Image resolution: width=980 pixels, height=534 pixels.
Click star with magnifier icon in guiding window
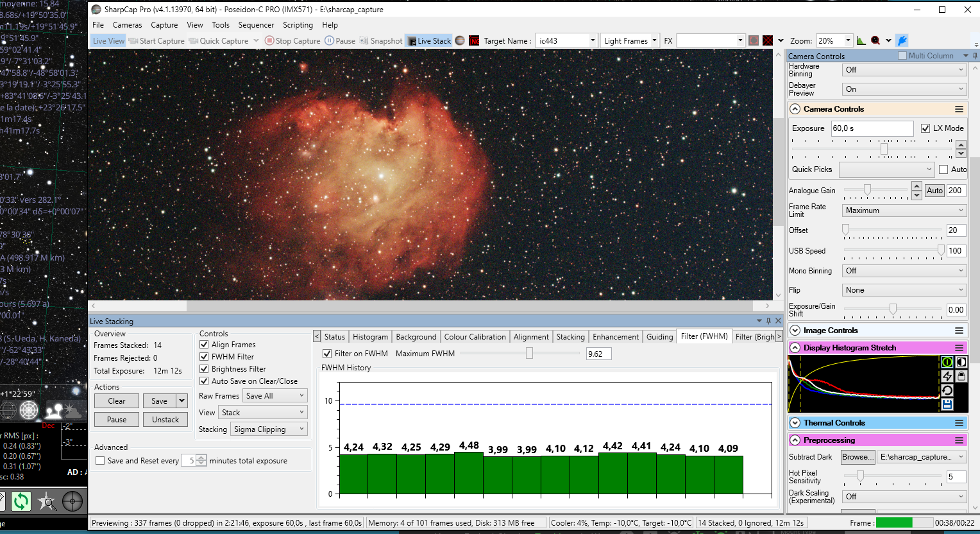click(x=47, y=501)
